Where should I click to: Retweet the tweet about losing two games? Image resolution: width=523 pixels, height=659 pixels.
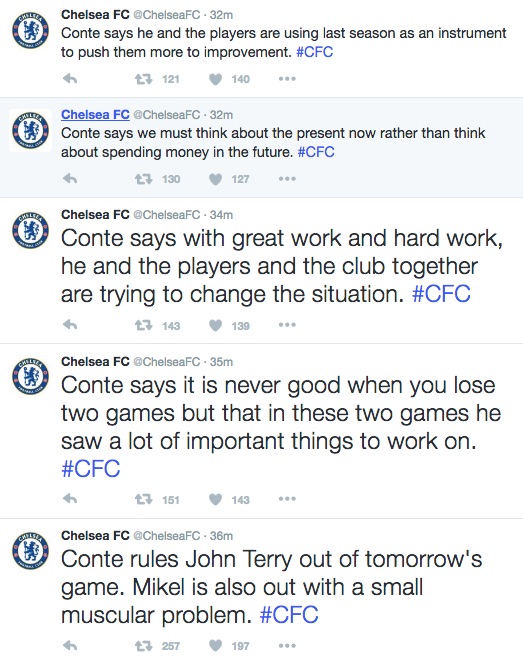[143, 499]
